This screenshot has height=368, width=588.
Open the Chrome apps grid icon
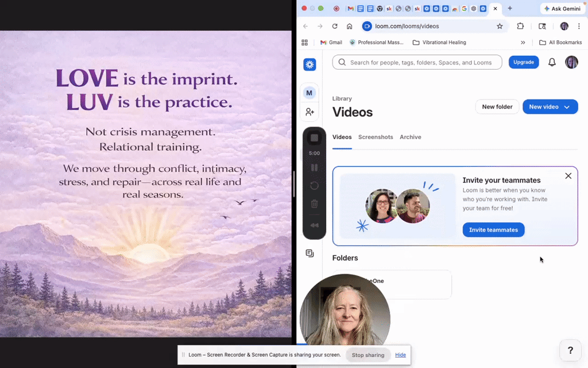pos(304,43)
